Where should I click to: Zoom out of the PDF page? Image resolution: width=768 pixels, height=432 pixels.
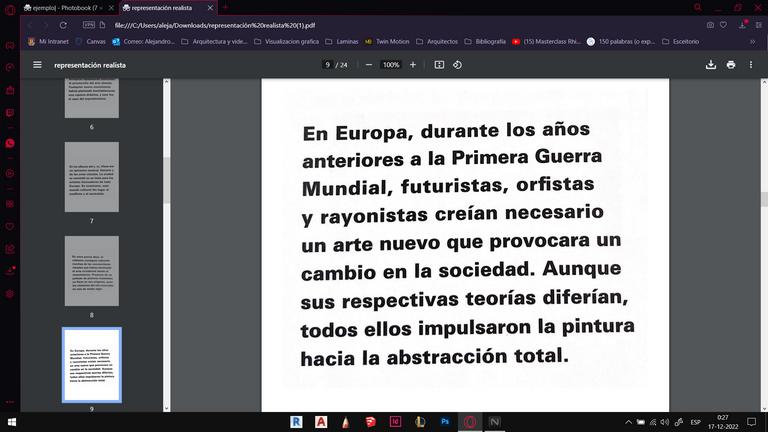click(x=369, y=65)
